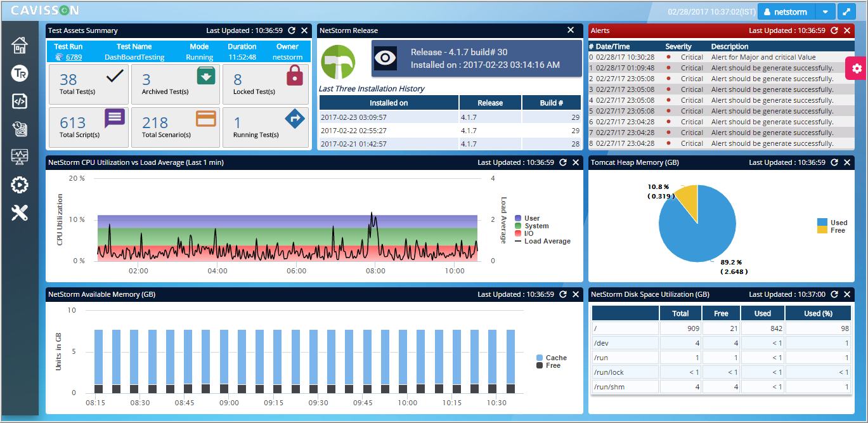The width and height of the screenshot is (868, 423).
Task: Refresh the Tomcat Heap Memory widget
Action: click(834, 162)
